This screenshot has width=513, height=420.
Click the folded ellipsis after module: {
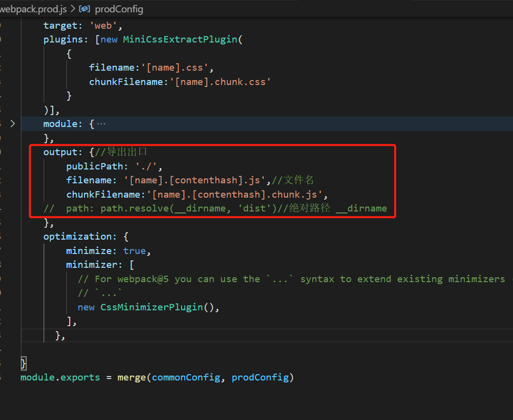point(101,124)
